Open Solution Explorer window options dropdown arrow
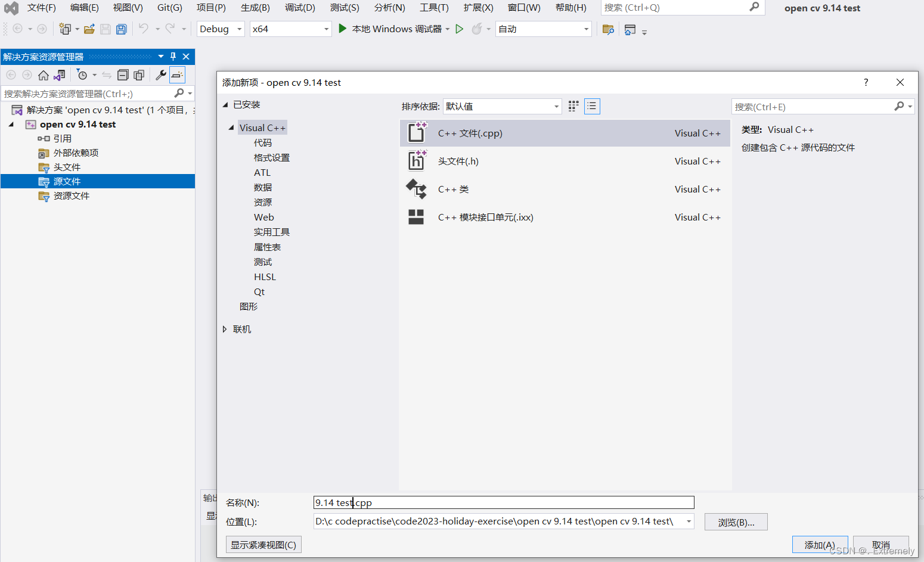Screen dimensions: 924x562 point(161,57)
